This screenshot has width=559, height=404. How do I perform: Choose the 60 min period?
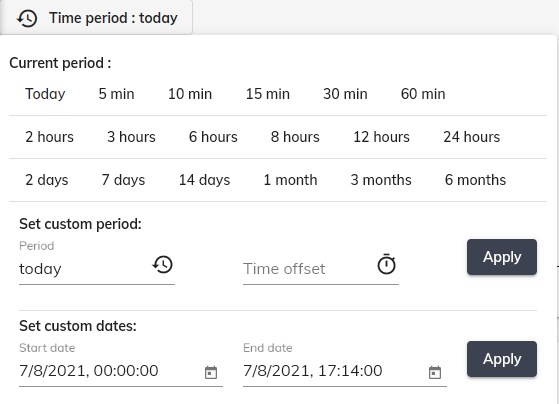pos(423,94)
